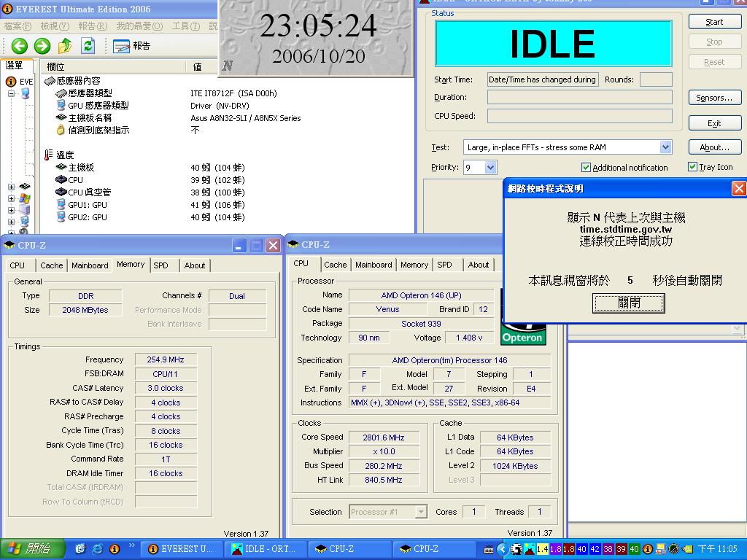The width and height of the screenshot is (747, 560).
Task: Launch Internet Explorer from quick launch
Action: [98, 549]
